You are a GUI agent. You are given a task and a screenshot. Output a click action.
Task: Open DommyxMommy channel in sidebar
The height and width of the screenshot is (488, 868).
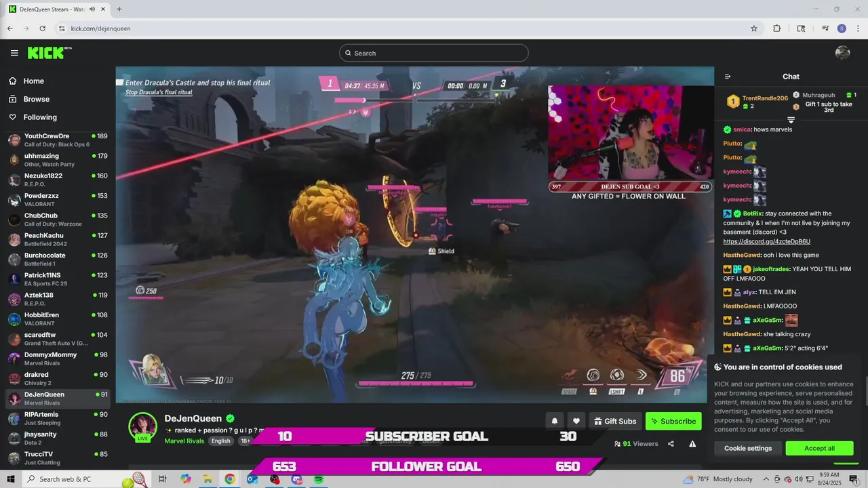(x=58, y=359)
